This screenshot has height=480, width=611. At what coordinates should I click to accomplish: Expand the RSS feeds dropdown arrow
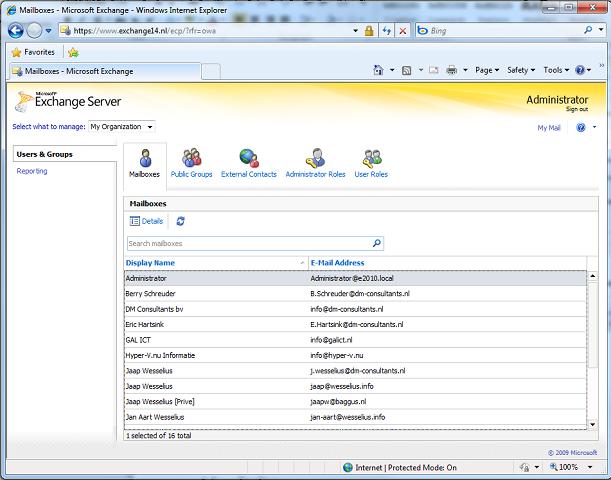pos(420,70)
